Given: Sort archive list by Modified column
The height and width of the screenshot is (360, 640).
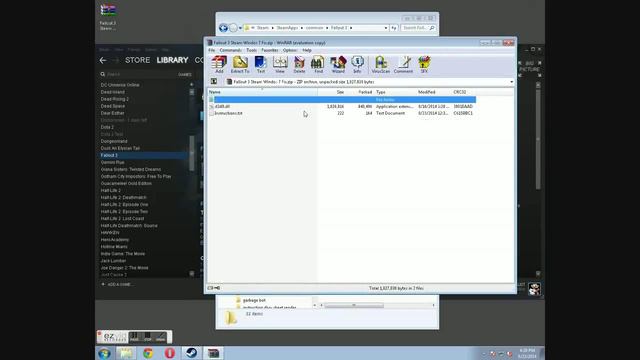Looking at the screenshot, I should (x=434, y=92).
